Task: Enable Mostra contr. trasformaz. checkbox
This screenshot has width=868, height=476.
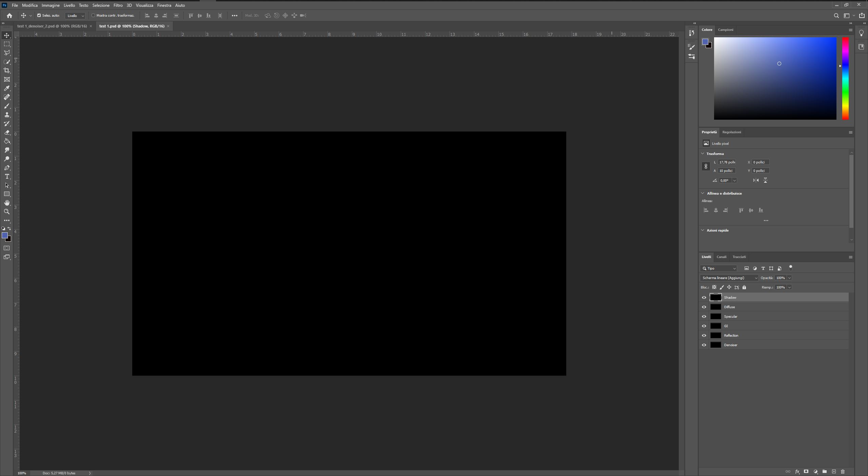Action: [x=93, y=16]
